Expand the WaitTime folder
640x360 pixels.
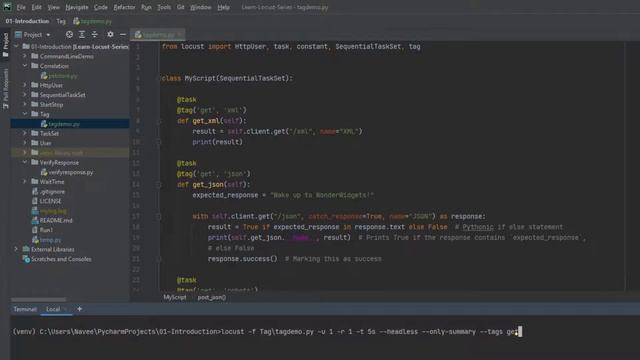pyautogui.click(x=25, y=181)
